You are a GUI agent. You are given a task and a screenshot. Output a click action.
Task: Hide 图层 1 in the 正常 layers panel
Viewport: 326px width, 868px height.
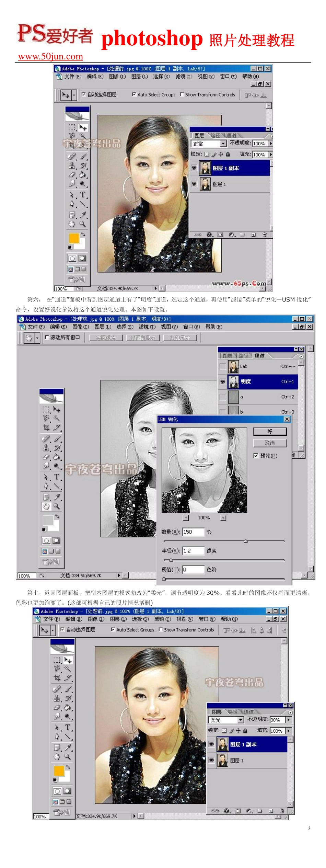194,184
